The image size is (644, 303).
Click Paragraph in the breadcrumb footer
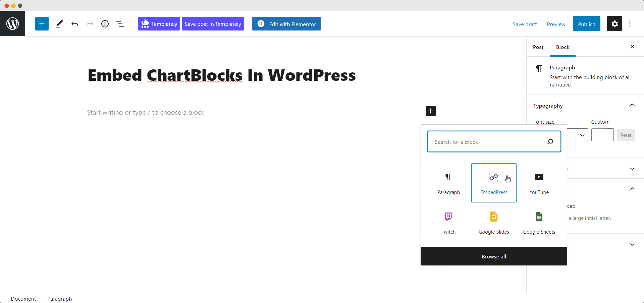(60, 299)
